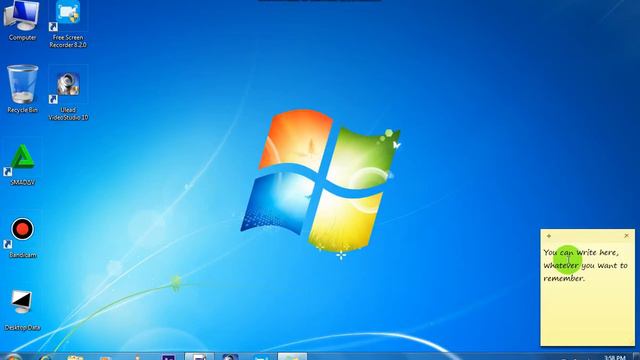Click the word 'remember.' in the sticky note
Screen dimensions: 640x360
564,278
